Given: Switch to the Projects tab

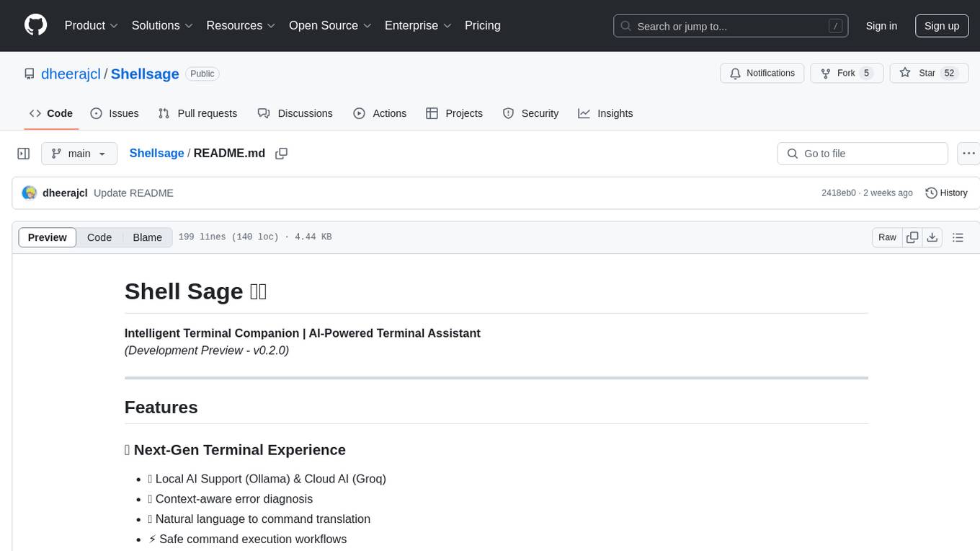Looking at the screenshot, I should (454, 113).
